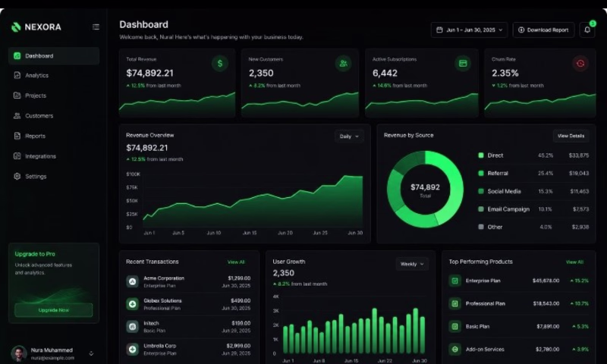Open Integrations from the sidebar
607x364 pixels.
pos(54,156)
